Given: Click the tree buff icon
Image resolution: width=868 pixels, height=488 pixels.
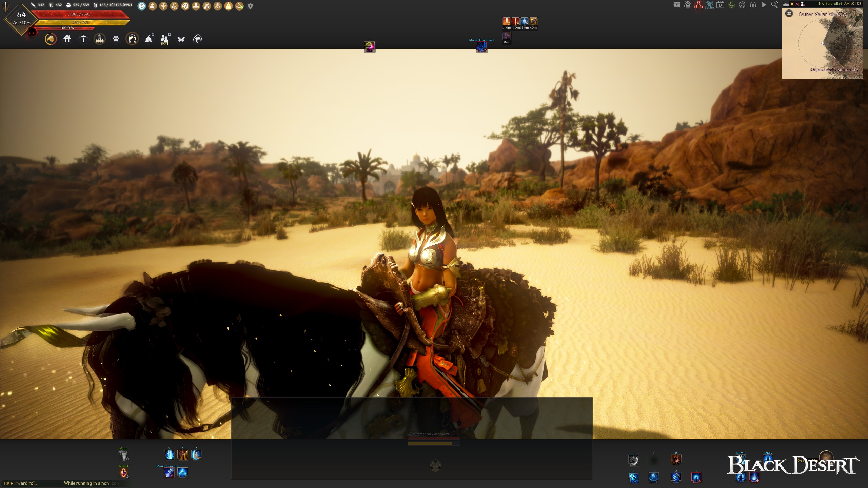Looking at the screenshot, I should [x=163, y=6].
